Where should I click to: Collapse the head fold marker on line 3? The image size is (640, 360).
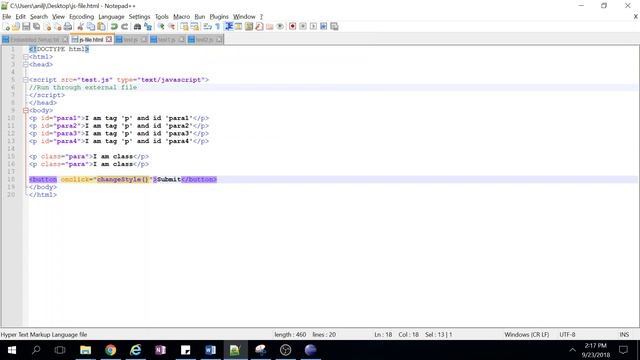click(26, 64)
